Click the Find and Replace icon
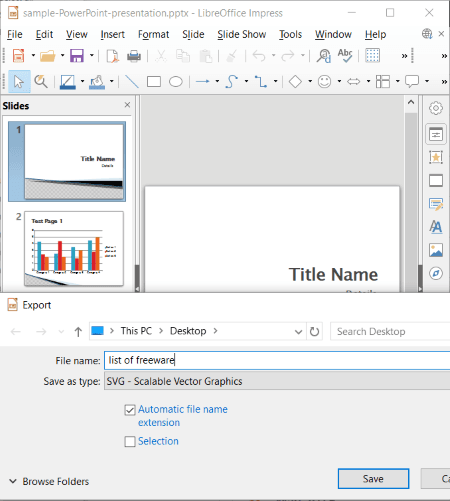The image size is (450, 501). 323,56
